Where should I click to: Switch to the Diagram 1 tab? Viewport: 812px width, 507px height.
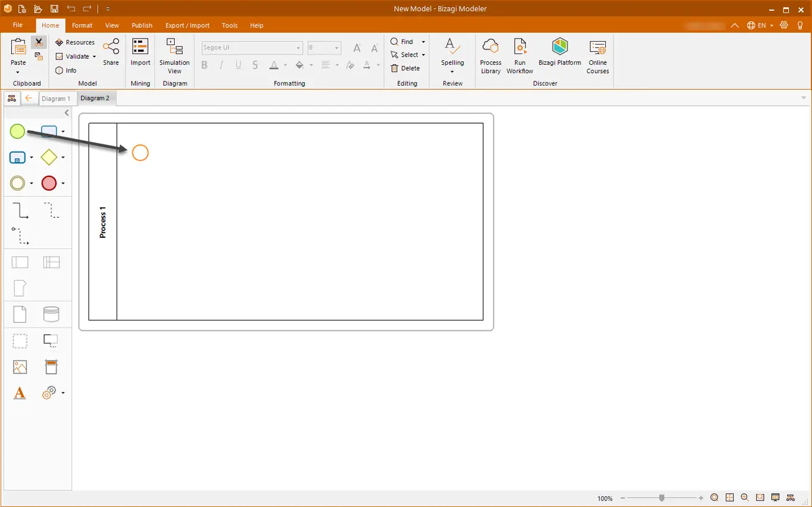click(56, 99)
